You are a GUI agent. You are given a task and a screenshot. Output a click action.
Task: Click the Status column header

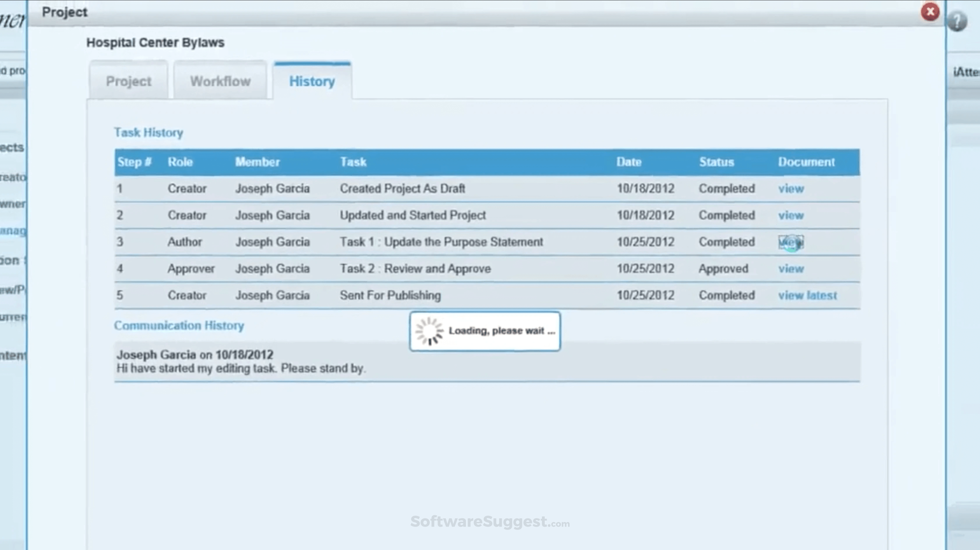(716, 162)
